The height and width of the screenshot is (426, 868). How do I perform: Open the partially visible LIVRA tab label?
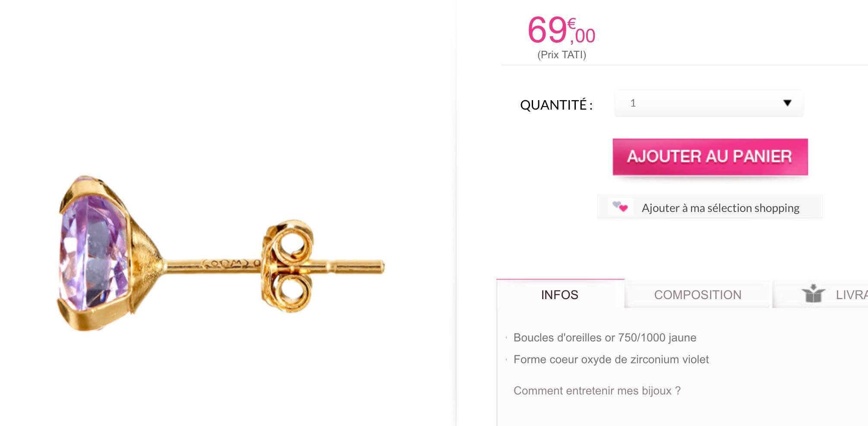[x=851, y=295]
